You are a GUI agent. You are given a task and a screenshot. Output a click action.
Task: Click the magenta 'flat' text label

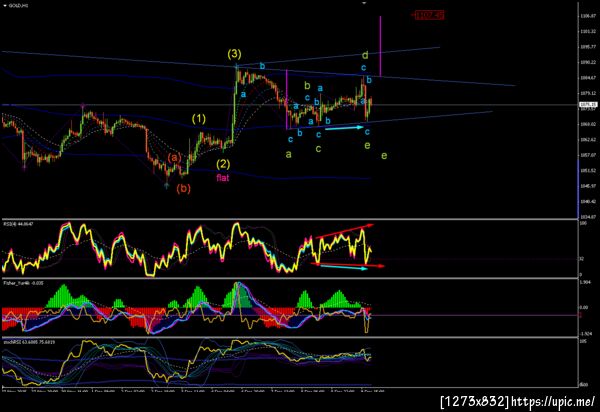click(223, 178)
